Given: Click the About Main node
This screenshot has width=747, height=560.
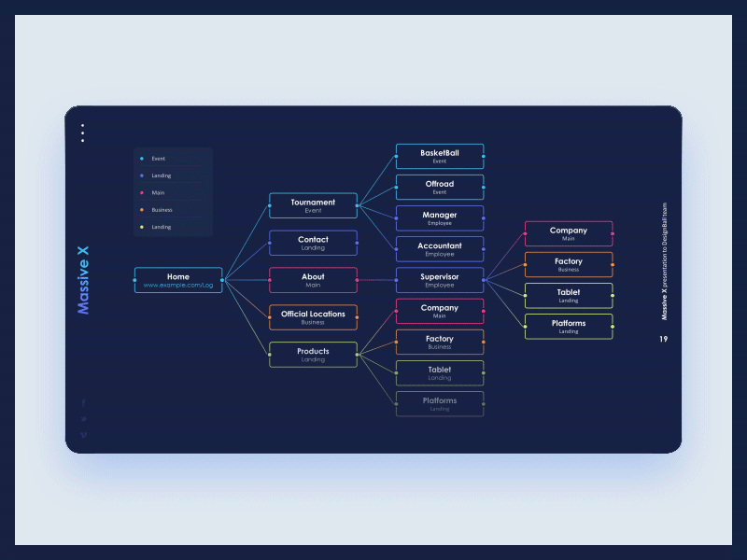Looking at the screenshot, I should [x=313, y=280].
